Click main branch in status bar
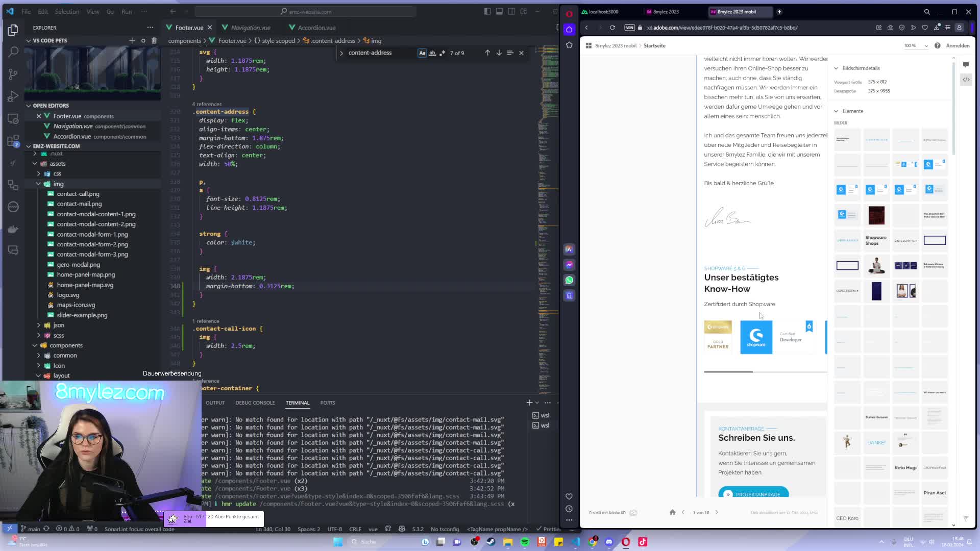The height and width of the screenshot is (551, 980). point(30,530)
